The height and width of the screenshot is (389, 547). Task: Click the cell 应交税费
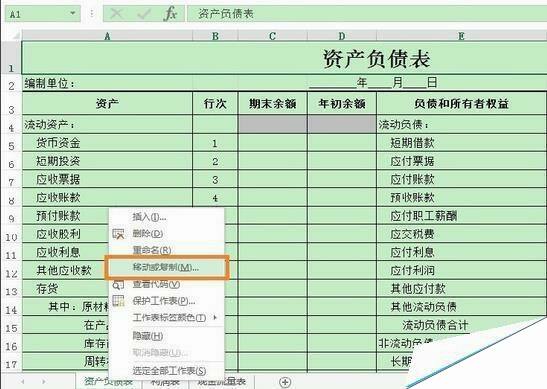tap(461, 234)
